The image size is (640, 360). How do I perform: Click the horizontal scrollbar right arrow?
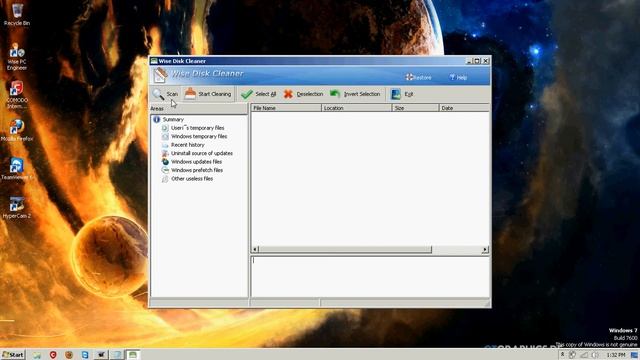pos(485,249)
